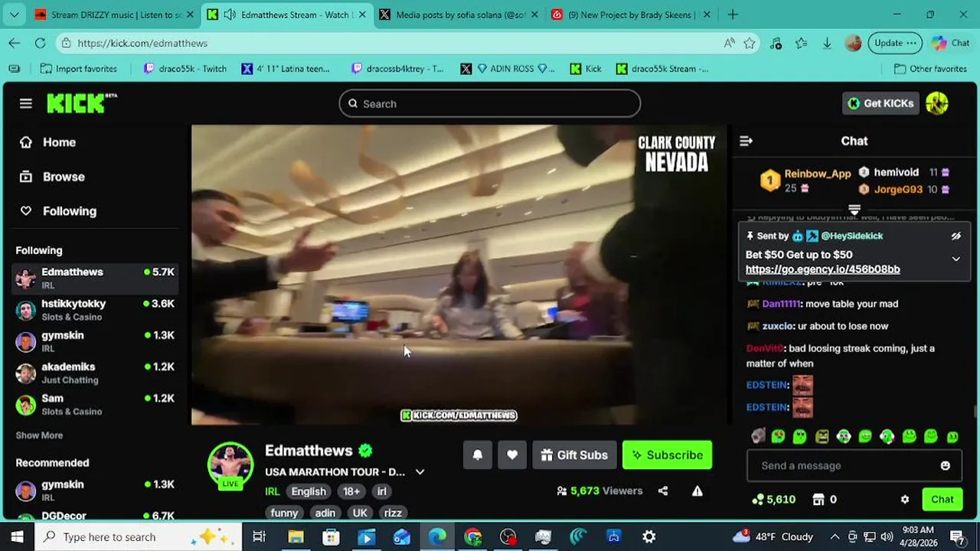Click the notification bell for Edmatthews
Image resolution: width=980 pixels, height=551 pixels.
[x=477, y=455]
